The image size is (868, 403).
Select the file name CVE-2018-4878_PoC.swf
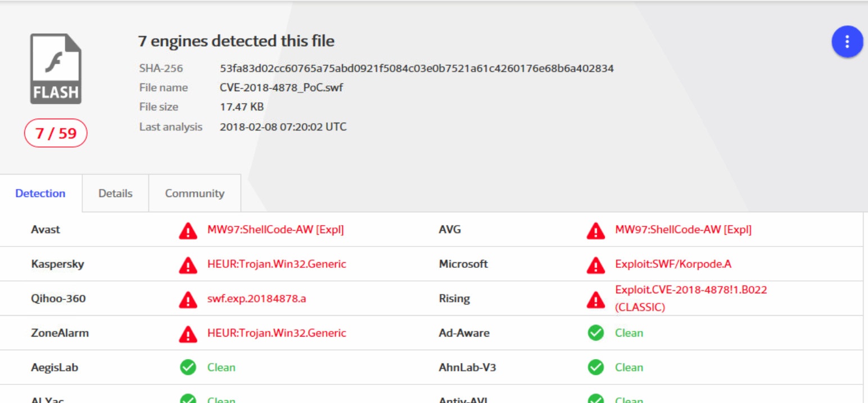[281, 88]
